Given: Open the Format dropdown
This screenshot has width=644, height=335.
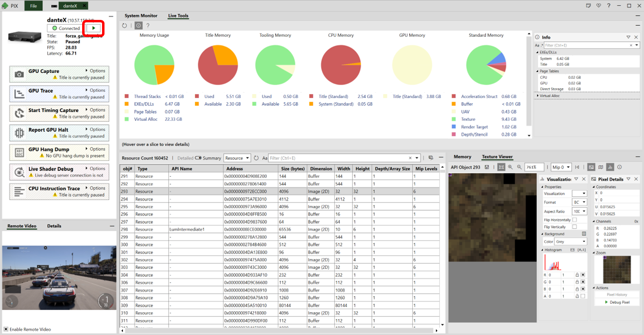Looking at the screenshot, I should pyautogui.click(x=580, y=202).
